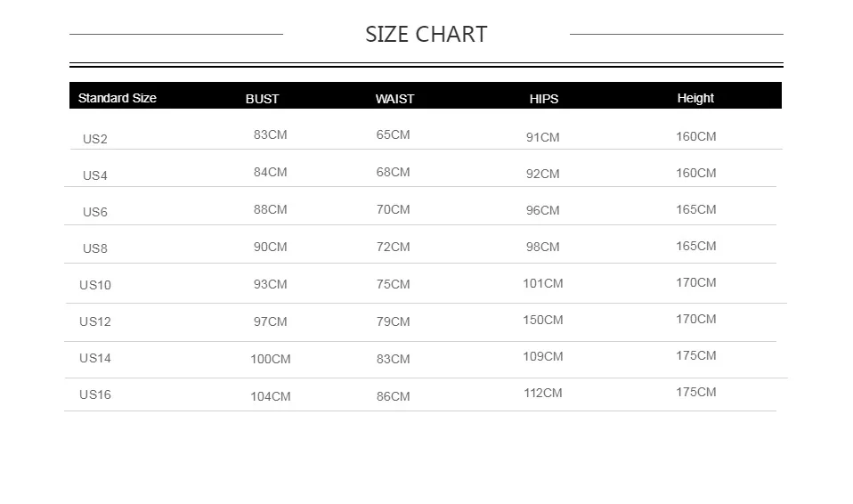Click the SIZE CHART title
The width and height of the screenshot is (853, 504).
tap(426, 35)
